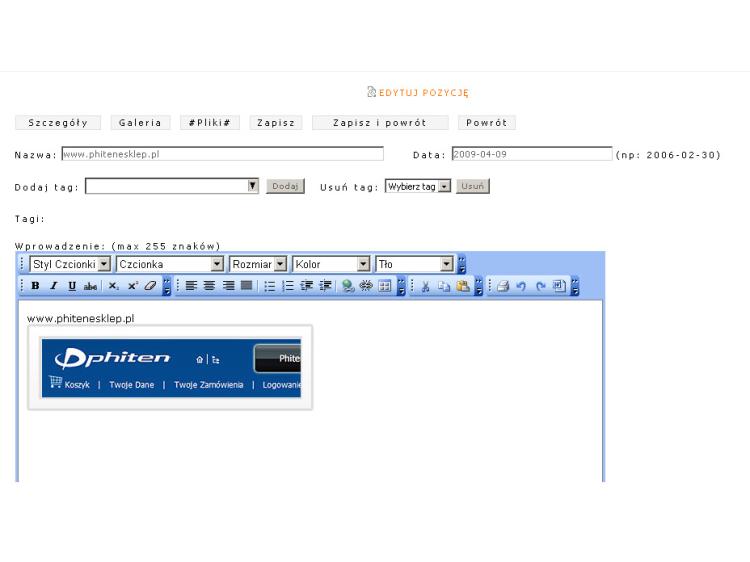Click the EDYTUJ POZYCJĘ heading
This screenshot has height=562, width=750.
point(424,92)
